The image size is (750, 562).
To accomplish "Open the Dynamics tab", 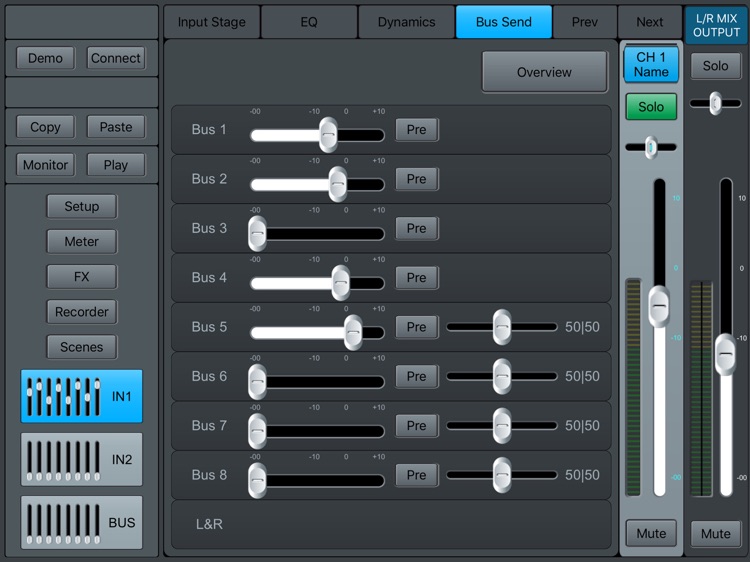I will coord(407,22).
